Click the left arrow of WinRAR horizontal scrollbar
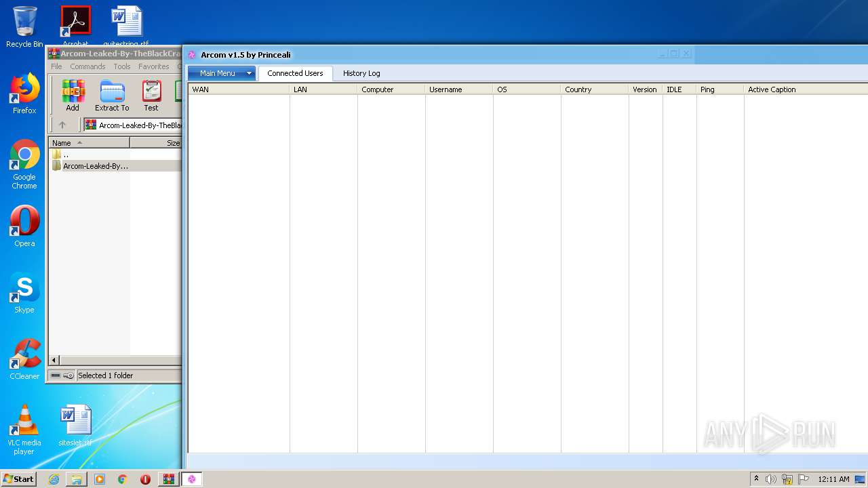This screenshot has width=868, height=488. (x=54, y=361)
